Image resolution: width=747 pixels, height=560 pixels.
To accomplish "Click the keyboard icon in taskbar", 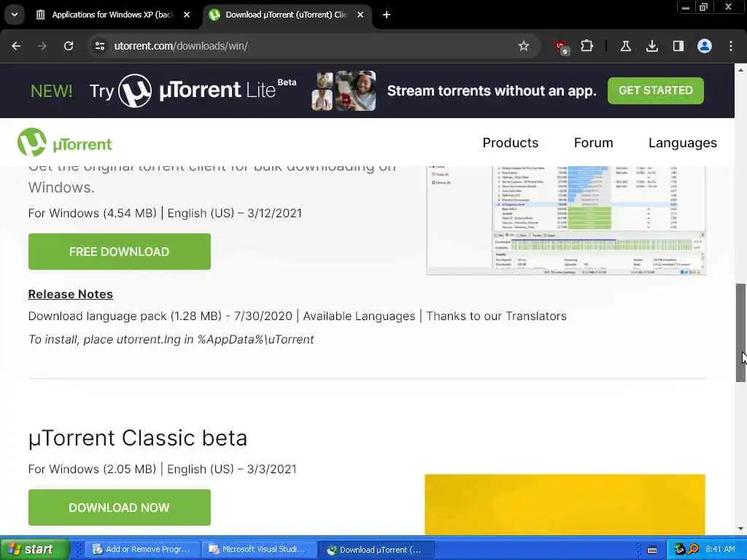I will 652,550.
